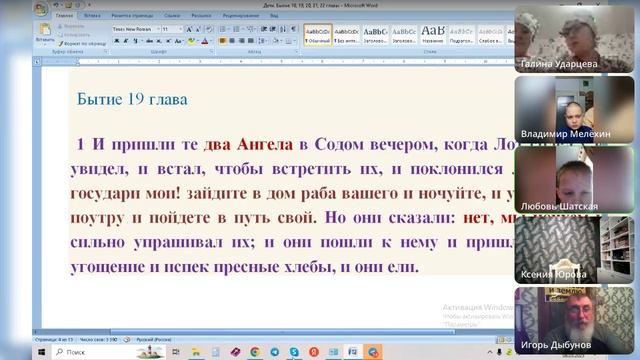
Task: Open the Рассылки ribbon tab
Action: coord(201,16)
